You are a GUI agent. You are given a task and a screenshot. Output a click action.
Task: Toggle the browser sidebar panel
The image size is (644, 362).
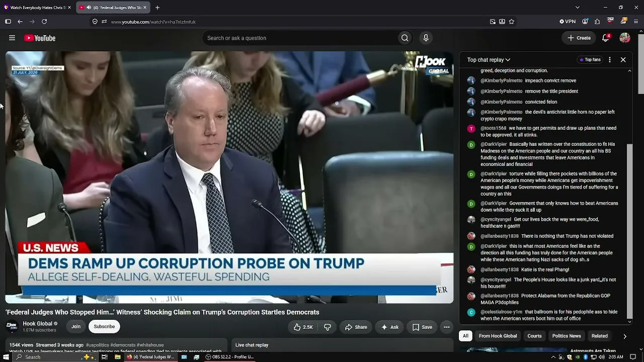pyautogui.click(x=8, y=22)
